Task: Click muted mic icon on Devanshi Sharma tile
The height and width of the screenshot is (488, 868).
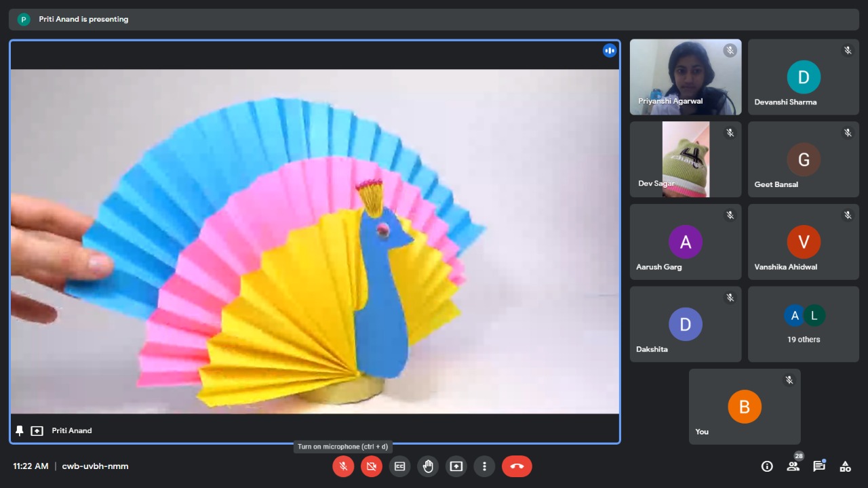Action: [x=848, y=50]
